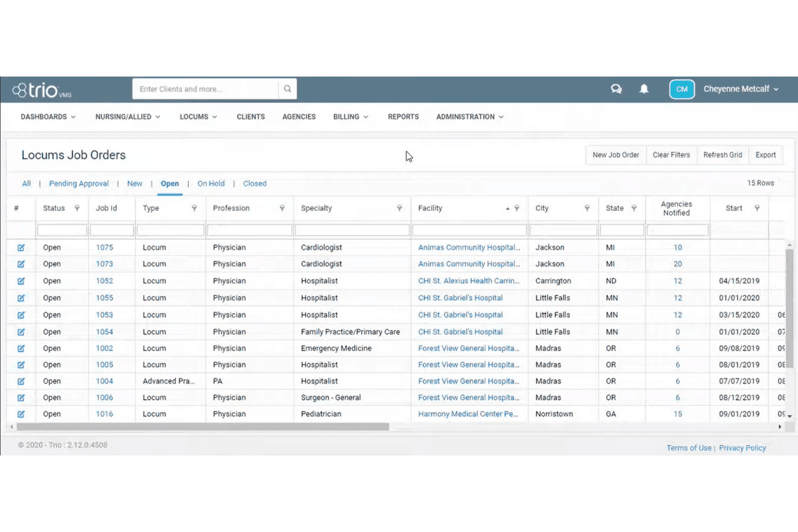The image size is (798, 532).
Task: Open the City column filter icon
Action: pos(587,208)
